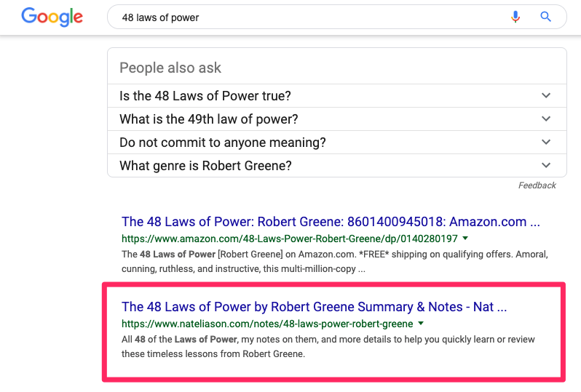
Task: Expand 'Do not commit to anyone meaning?'
Action: (337, 143)
